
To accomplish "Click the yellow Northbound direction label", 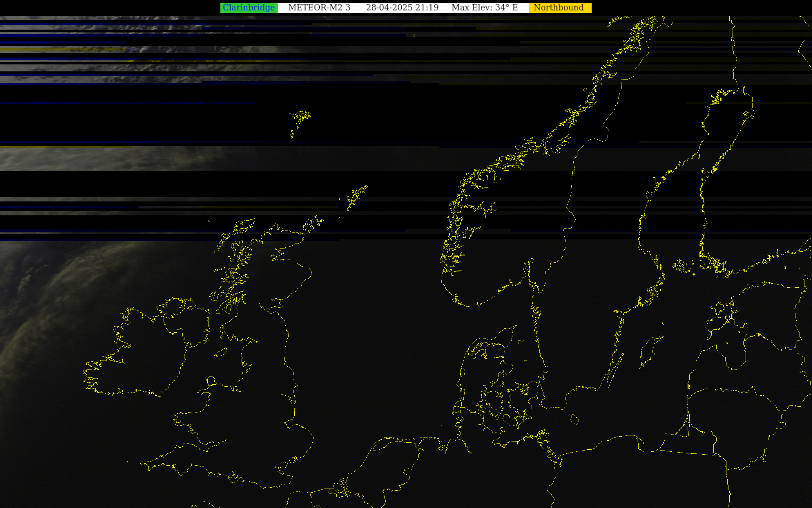I will (x=560, y=8).
